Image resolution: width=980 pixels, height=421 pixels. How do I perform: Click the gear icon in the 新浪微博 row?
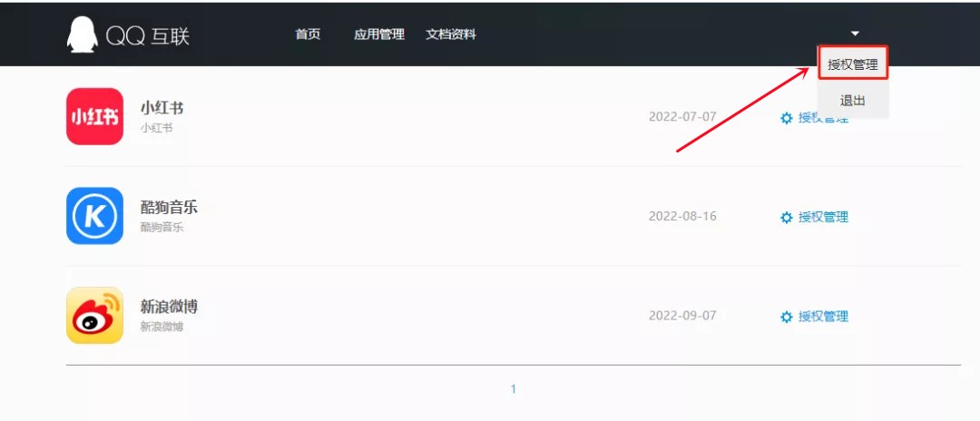coord(786,317)
